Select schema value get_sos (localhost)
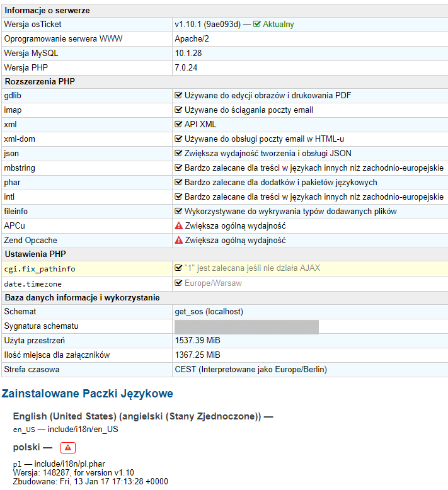448x490 pixels. (209, 312)
